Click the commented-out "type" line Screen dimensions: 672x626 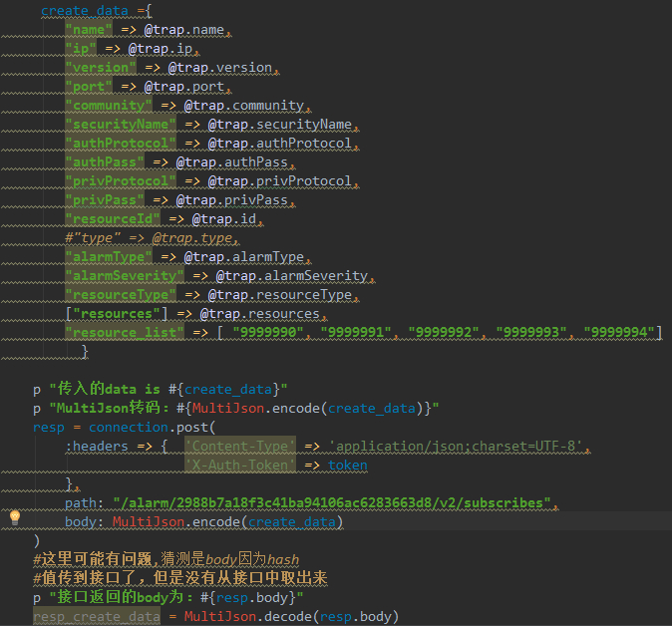(153, 238)
